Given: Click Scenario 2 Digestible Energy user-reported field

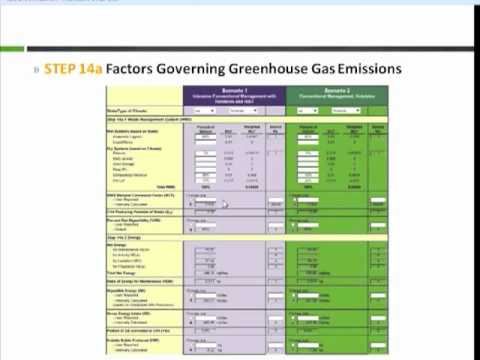Looking at the screenshot, I should pos(308,296).
